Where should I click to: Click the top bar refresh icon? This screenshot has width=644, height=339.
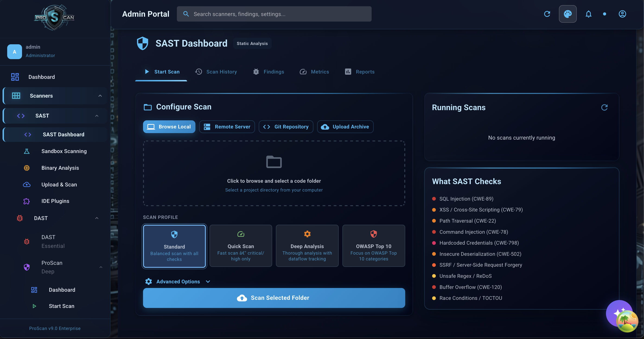[x=547, y=14]
